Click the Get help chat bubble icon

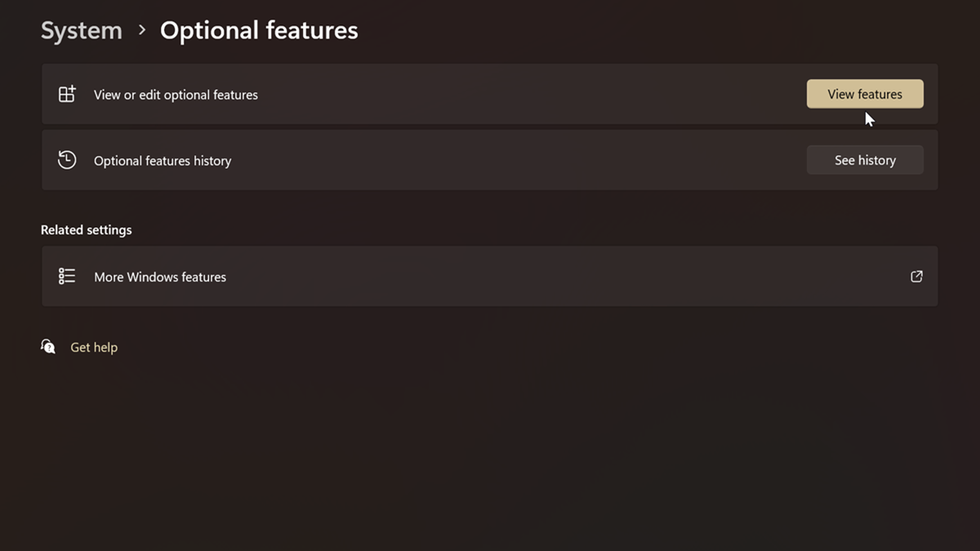[48, 347]
